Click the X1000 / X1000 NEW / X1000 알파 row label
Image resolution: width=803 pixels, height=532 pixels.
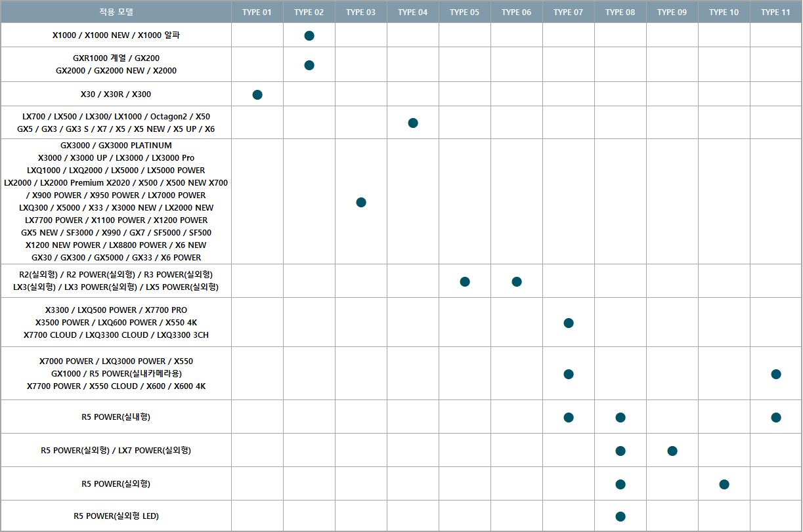(x=116, y=35)
